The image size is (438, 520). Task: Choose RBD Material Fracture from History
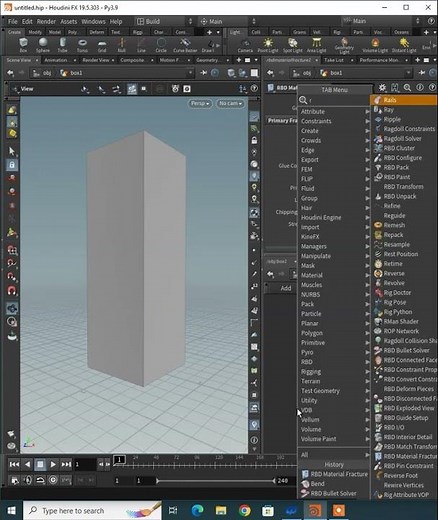pyautogui.click(x=334, y=474)
